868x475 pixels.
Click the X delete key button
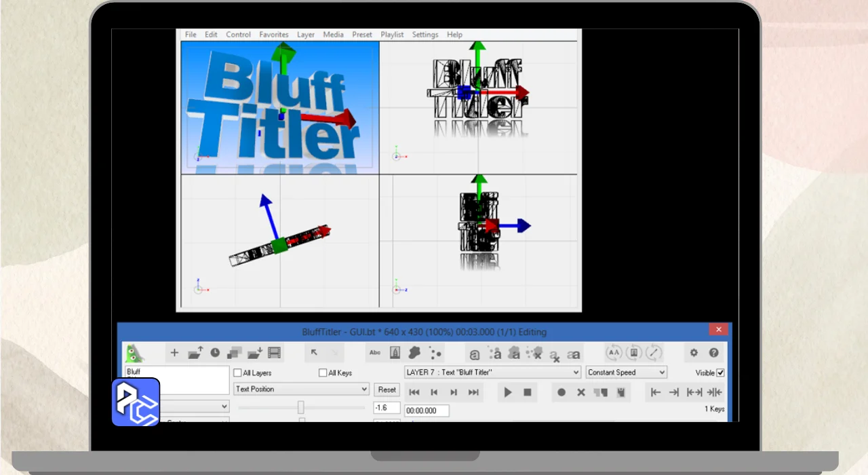coord(580,392)
